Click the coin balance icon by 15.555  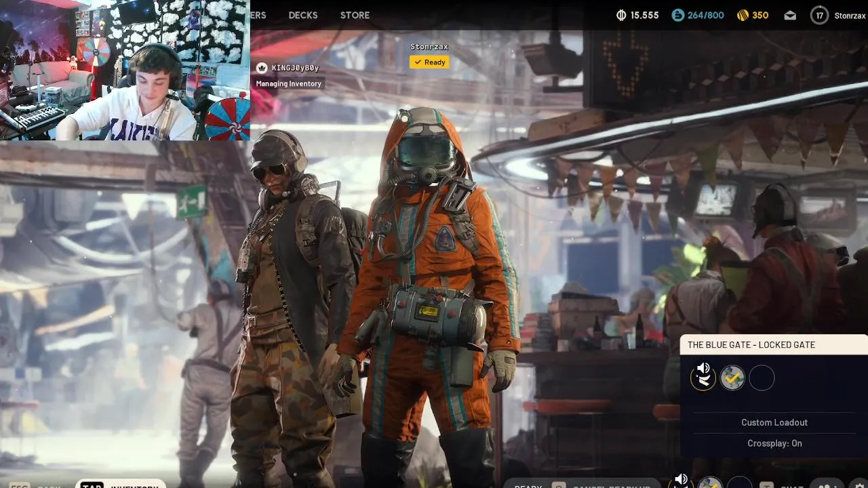click(x=620, y=15)
